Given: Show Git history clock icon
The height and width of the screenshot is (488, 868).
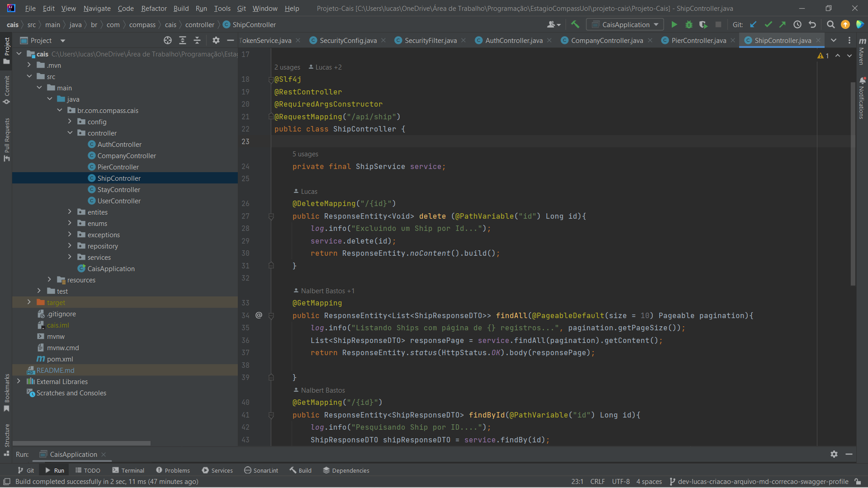Looking at the screenshot, I should point(797,25).
